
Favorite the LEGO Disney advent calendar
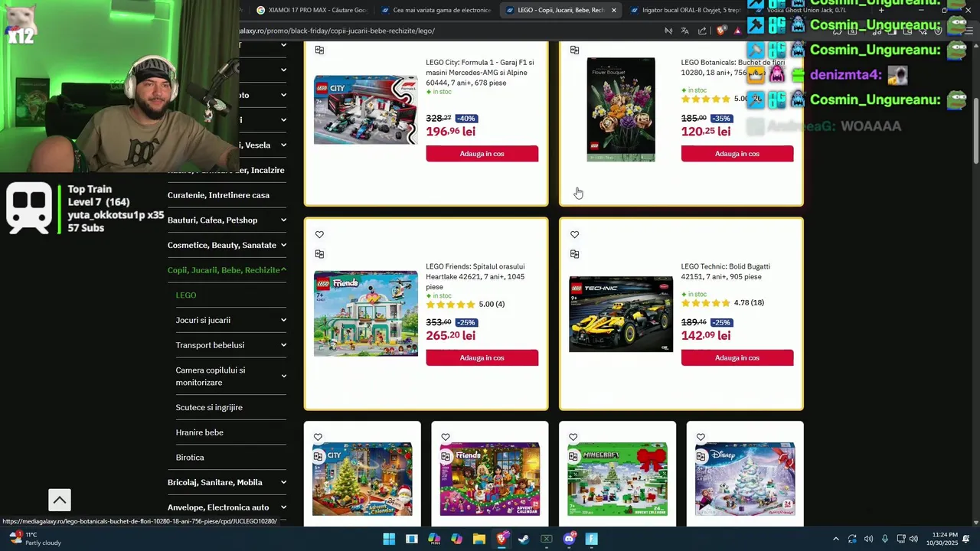[x=701, y=437]
